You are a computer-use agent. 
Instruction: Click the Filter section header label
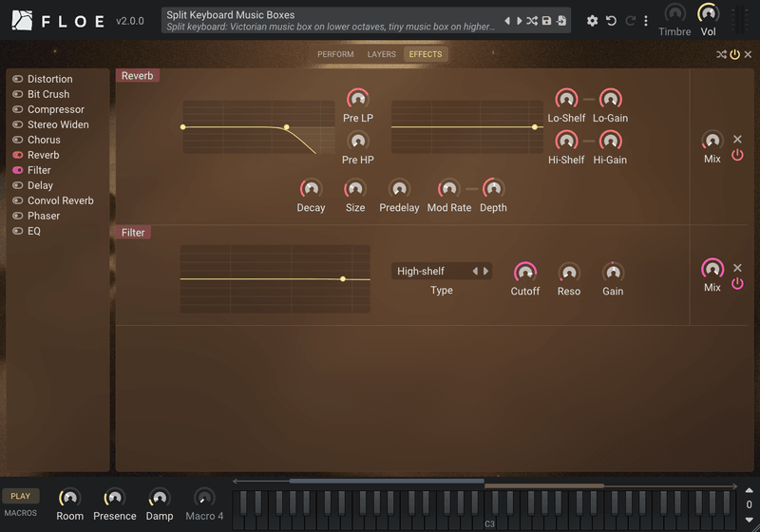133,233
